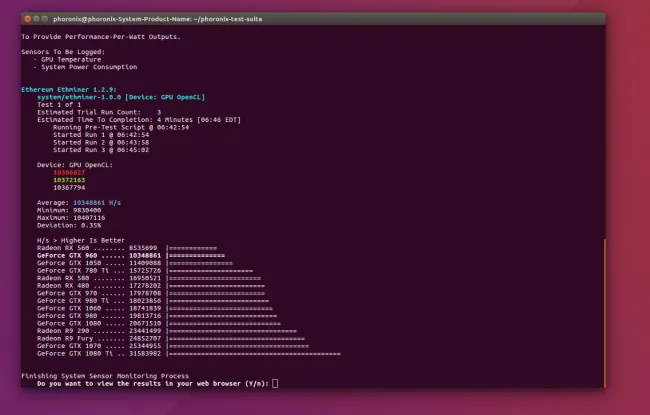Maximize the terminal window

[44, 19]
